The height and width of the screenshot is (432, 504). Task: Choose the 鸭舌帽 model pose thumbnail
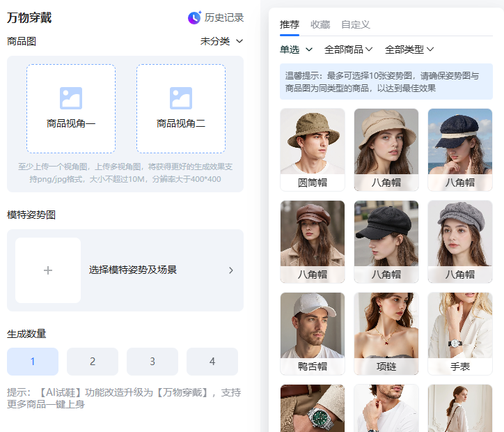click(x=313, y=333)
